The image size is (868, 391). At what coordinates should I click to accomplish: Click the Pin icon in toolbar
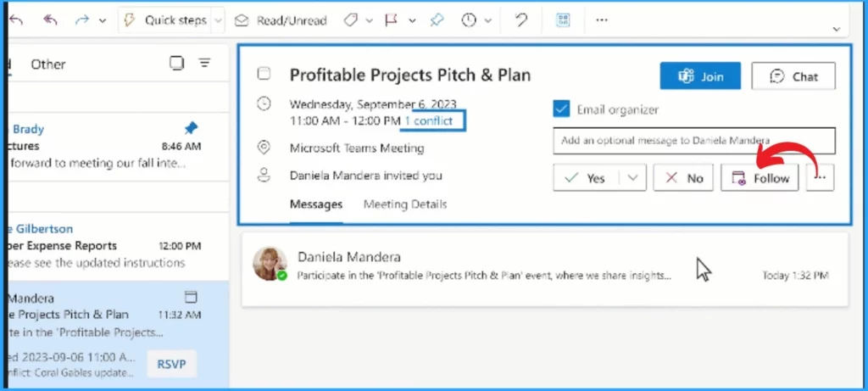coord(437,20)
